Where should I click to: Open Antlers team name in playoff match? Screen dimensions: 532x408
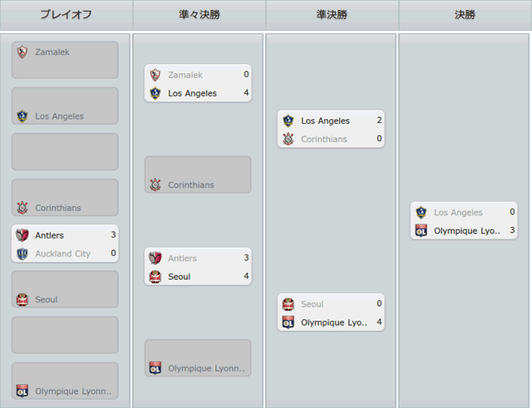click(49, 235)
